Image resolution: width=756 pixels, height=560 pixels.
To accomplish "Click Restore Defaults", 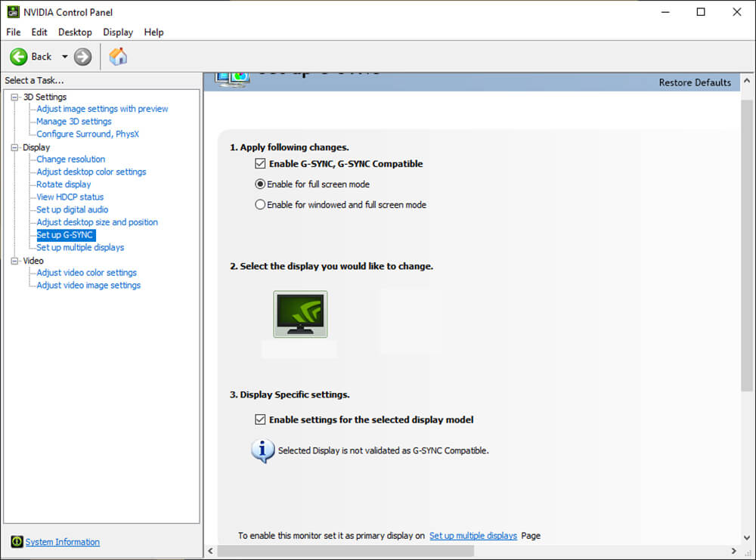I will [695, 82].
